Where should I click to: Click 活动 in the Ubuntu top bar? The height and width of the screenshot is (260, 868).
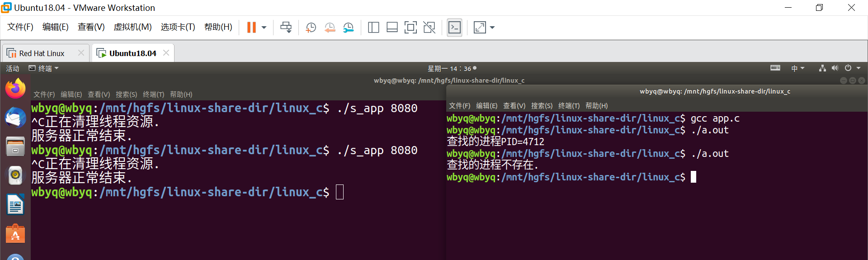pyautogui.click(x=13, y=68)
